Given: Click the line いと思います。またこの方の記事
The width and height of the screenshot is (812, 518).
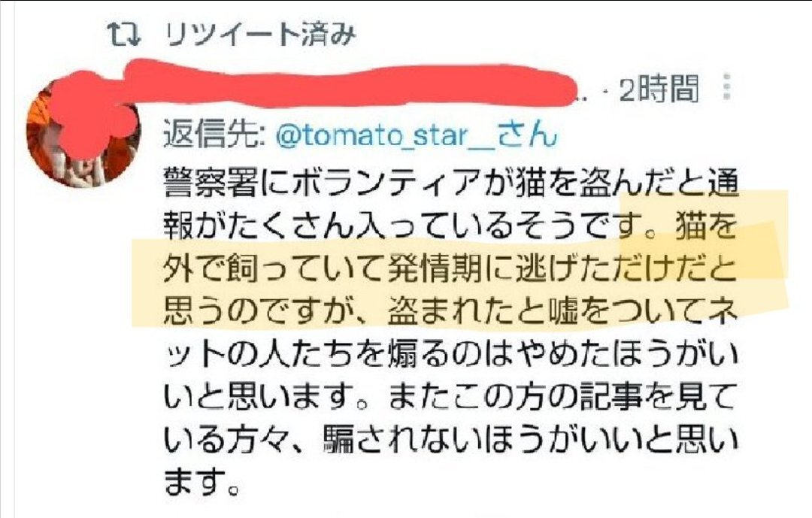Looking at the screenshot, I should (x=450, y=399).
